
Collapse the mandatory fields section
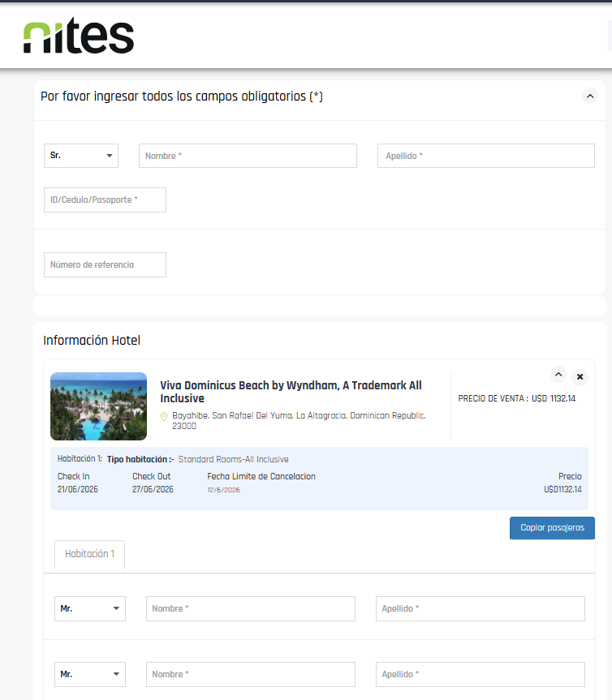point(590,96)
